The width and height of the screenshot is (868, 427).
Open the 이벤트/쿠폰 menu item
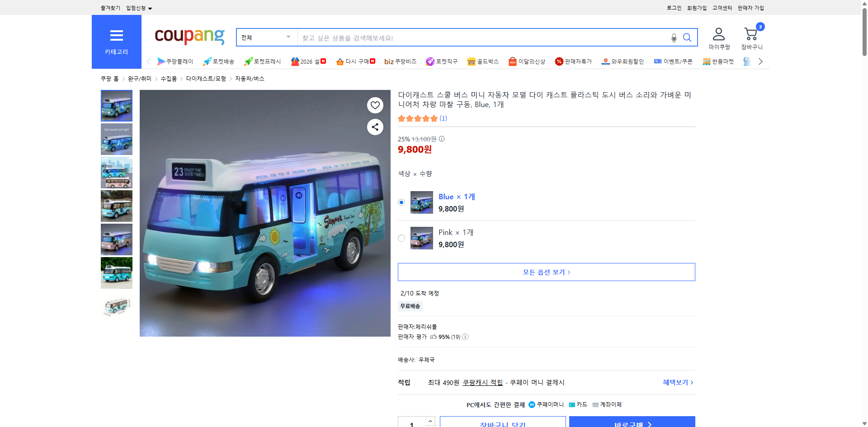pos(673,61)
